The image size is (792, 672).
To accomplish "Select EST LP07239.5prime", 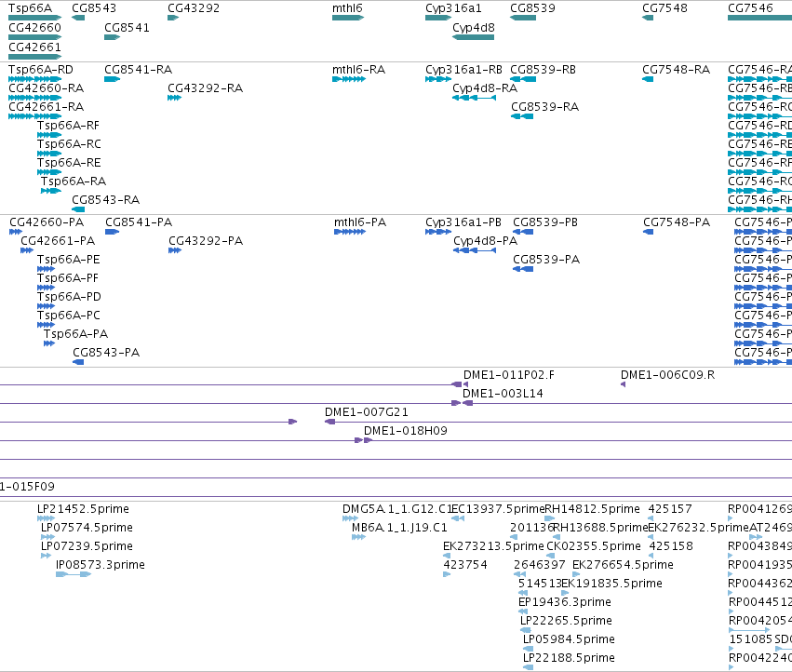I will pos(46,556).
